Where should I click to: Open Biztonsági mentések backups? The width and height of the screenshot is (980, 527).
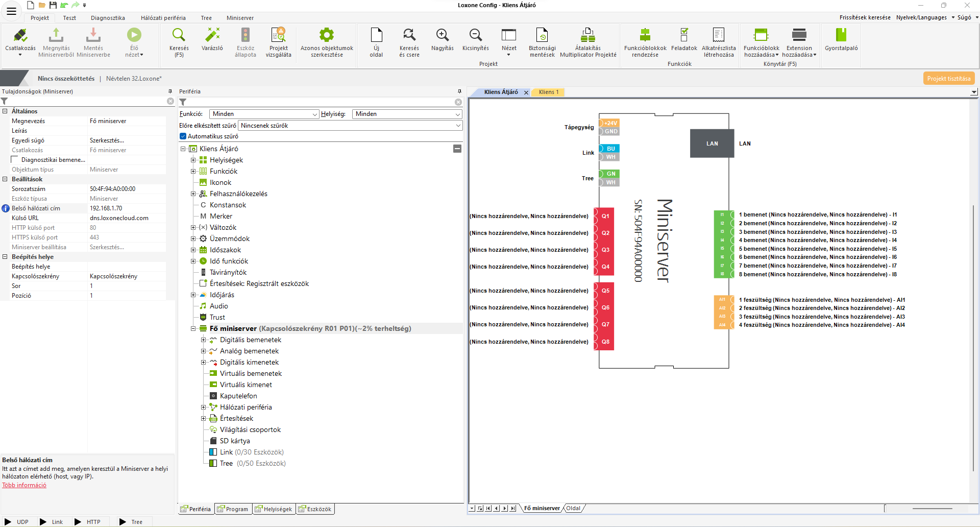point(542,35)
